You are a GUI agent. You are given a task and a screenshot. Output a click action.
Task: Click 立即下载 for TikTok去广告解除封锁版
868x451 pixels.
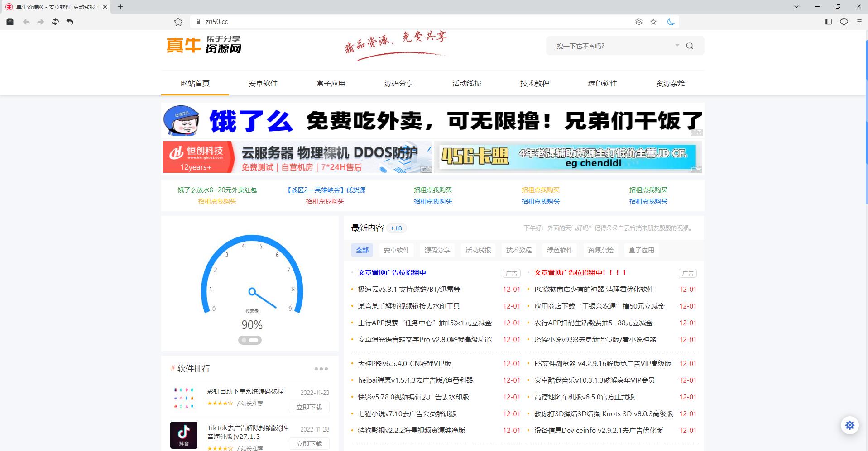point(309,444)
